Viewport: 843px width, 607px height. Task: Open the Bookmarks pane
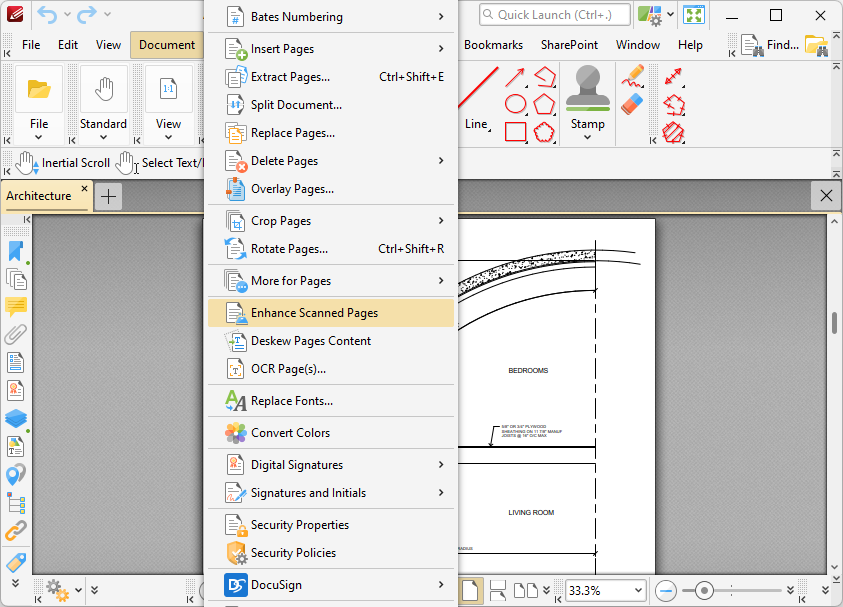(15, 251)
